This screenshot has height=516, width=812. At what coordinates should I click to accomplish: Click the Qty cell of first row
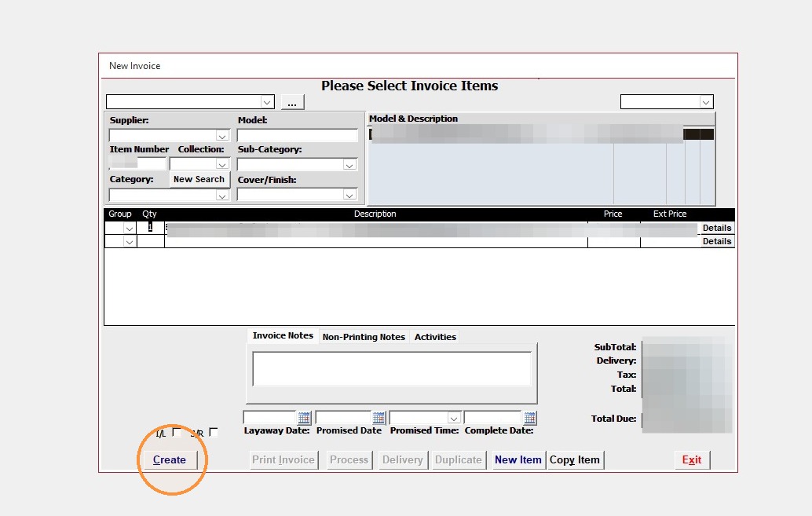[150, 228]
